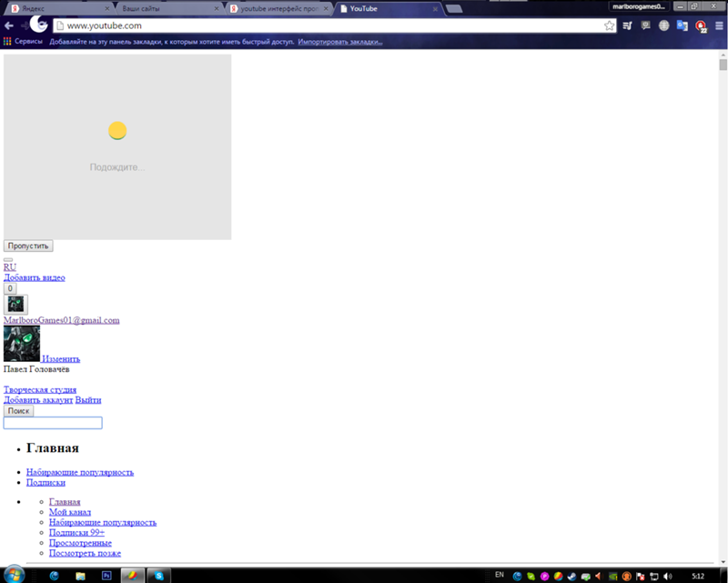
Task: Click the Пропустить button
Action: click(x=28, y=246)
